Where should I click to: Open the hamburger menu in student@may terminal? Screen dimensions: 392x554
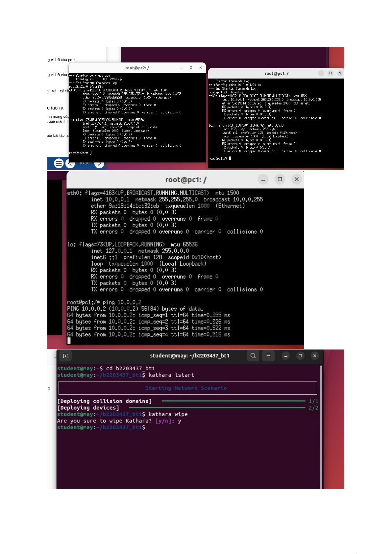coord(268,355)
